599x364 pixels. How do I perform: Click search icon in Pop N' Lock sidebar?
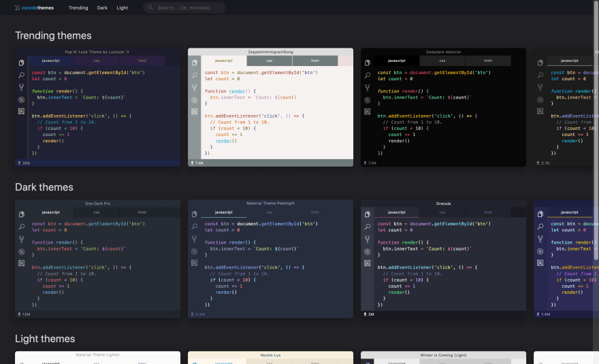21,76
